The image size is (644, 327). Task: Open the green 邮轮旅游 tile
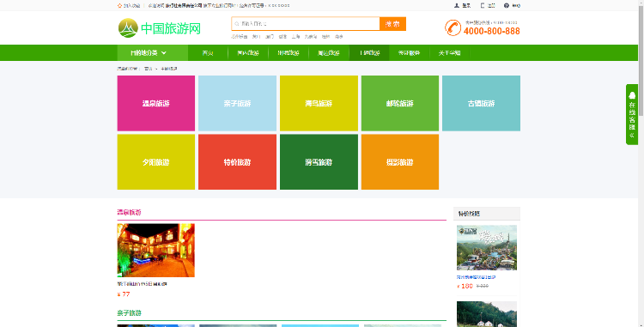400,103
